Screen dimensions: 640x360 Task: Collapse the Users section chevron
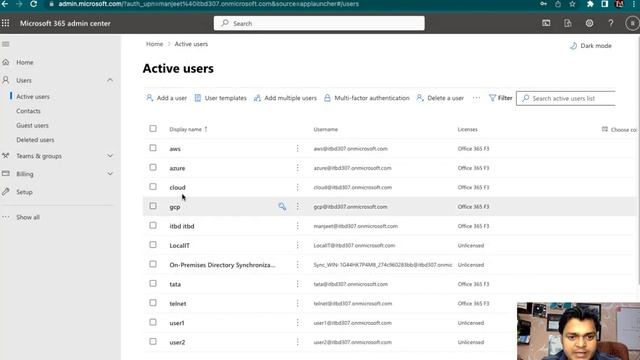[110, 80]
